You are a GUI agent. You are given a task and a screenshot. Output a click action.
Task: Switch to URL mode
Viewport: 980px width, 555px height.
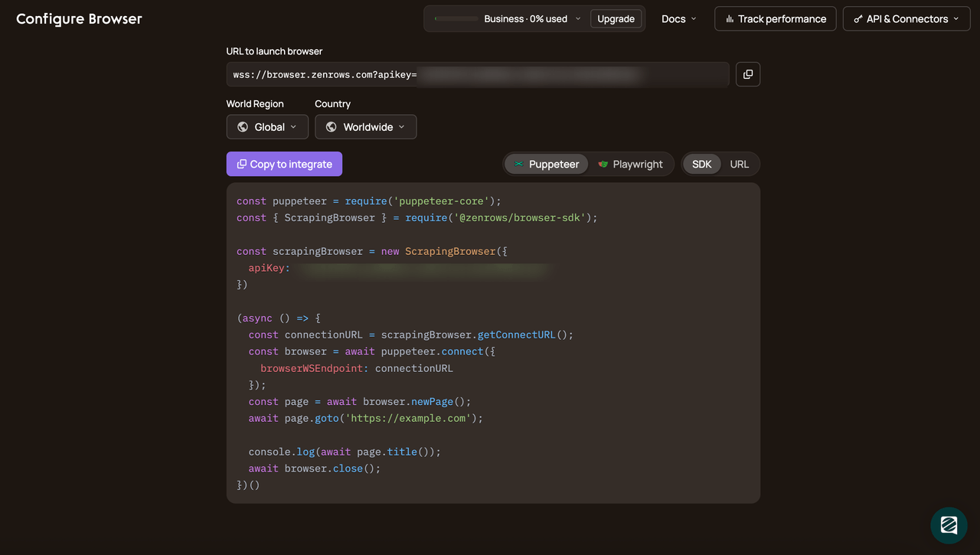coord(740,164)
